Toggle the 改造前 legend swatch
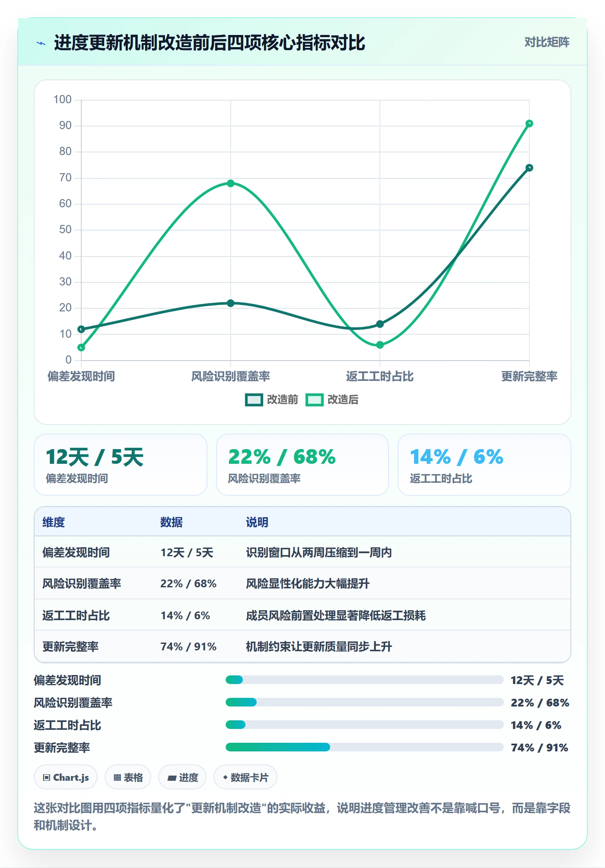The width and height of the screenshot is (605, 868). click(254, 400)
